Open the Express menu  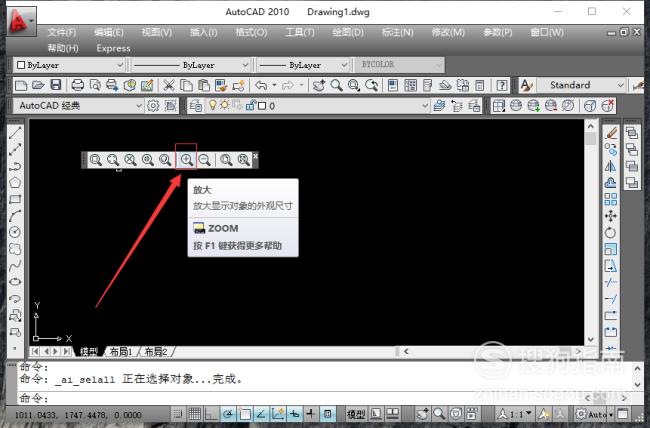[x=114, y=49]
